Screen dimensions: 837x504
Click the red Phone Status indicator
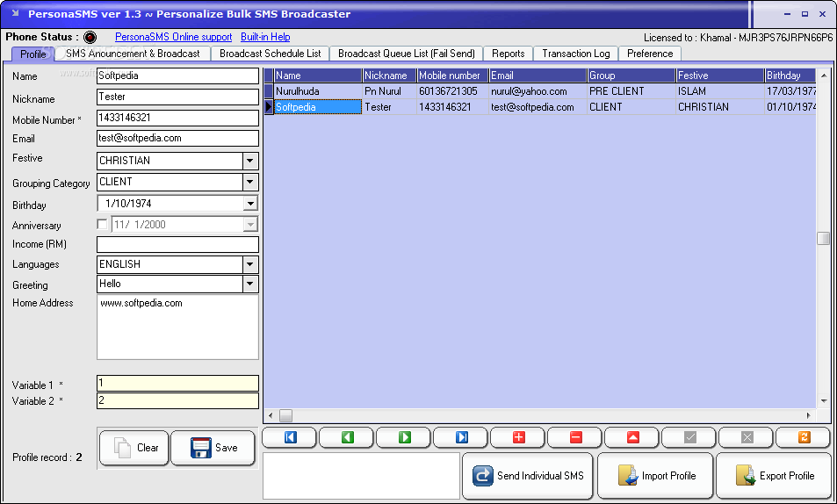90,37
